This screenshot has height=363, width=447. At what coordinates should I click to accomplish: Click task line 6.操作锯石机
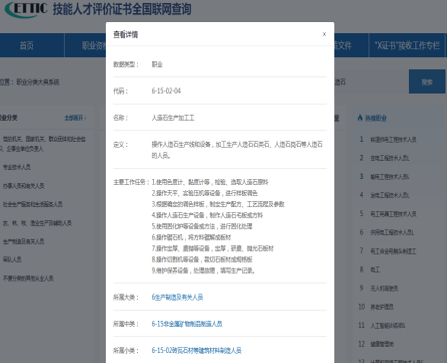click(191, 237)
